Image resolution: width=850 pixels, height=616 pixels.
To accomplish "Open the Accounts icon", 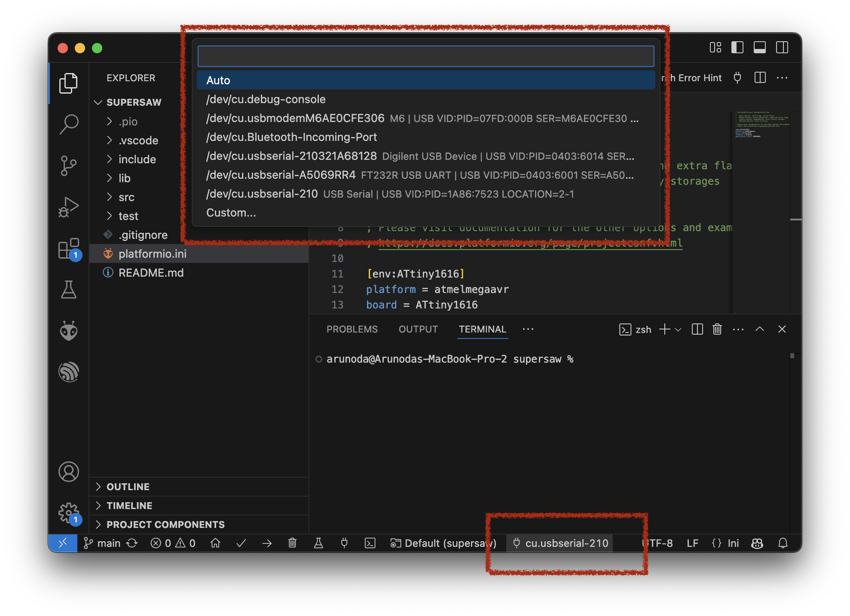I will point(68,472).
